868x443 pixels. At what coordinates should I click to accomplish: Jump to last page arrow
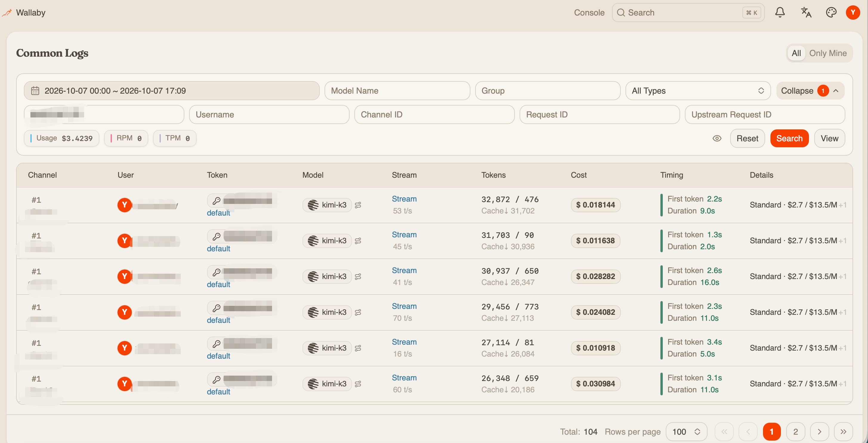(x=843, y=432)
